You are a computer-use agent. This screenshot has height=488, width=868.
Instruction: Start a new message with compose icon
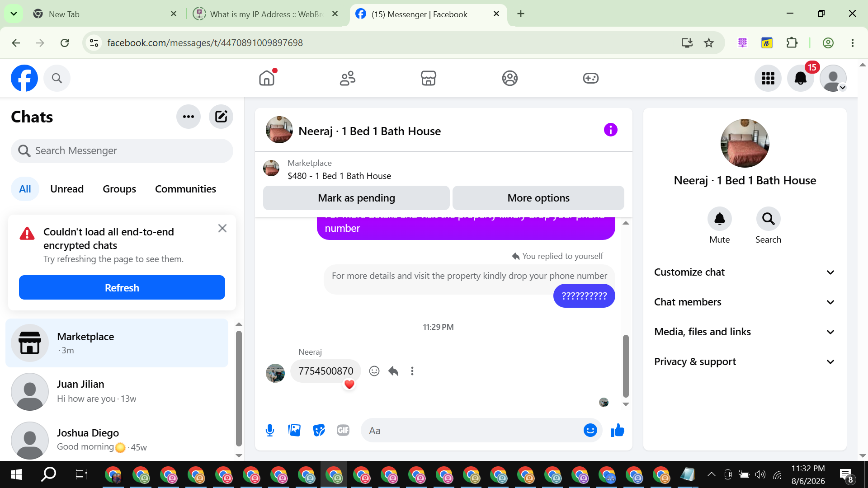click(221, 117)
